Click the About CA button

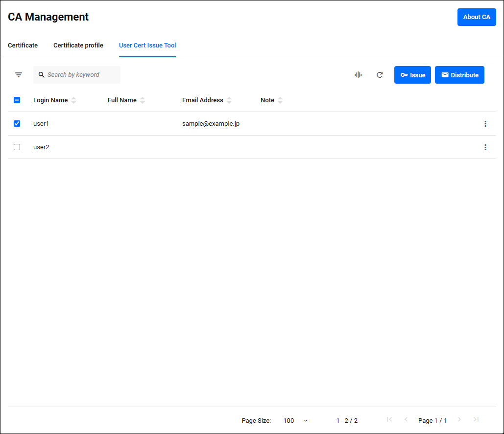(x=477, y=17)
